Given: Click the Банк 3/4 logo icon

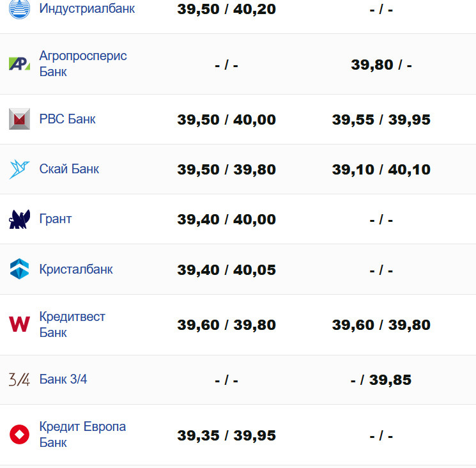Looking at the screenshot, I should click(19, 380).
